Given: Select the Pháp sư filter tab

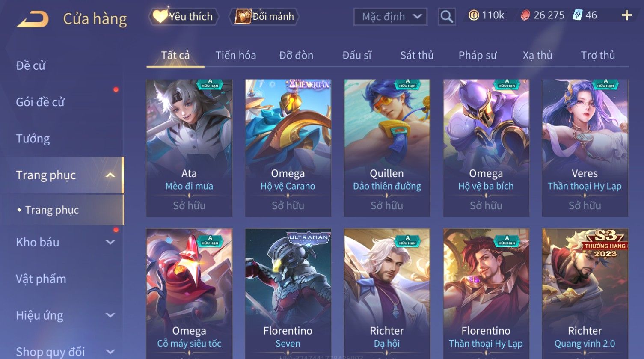Looking at the screenshot, I should [x=478, y=55].
